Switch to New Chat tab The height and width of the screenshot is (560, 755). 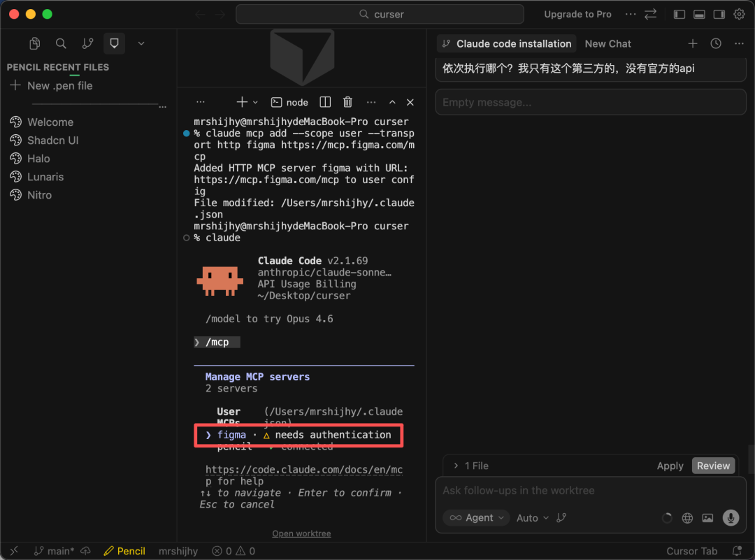[607, 44]
